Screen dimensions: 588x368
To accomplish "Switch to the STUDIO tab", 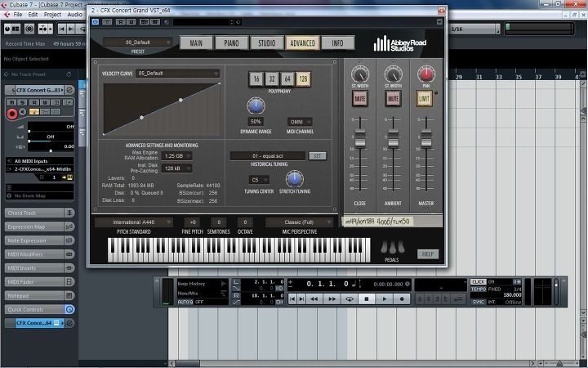I will coord(266,43).
